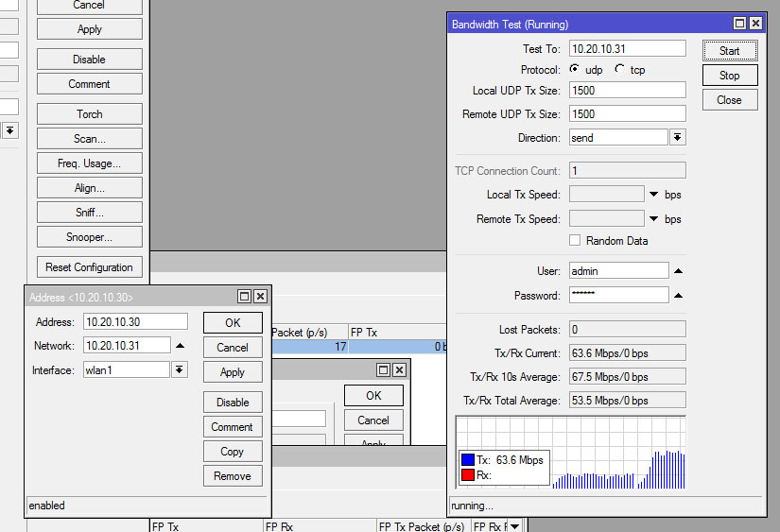Click the Local Tx Speed input field

(606, 194)
